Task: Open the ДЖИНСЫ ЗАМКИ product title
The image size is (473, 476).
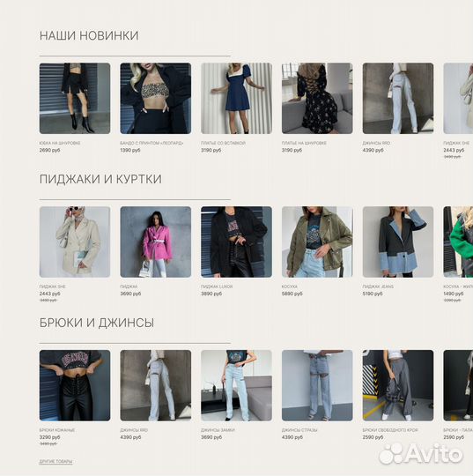Action: tap(218, 430)
